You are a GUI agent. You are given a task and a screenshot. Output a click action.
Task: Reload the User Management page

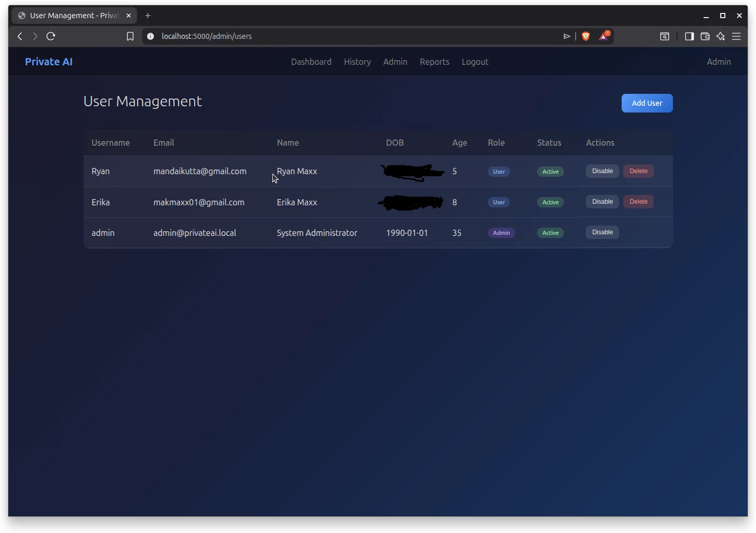tap(50, 36)
